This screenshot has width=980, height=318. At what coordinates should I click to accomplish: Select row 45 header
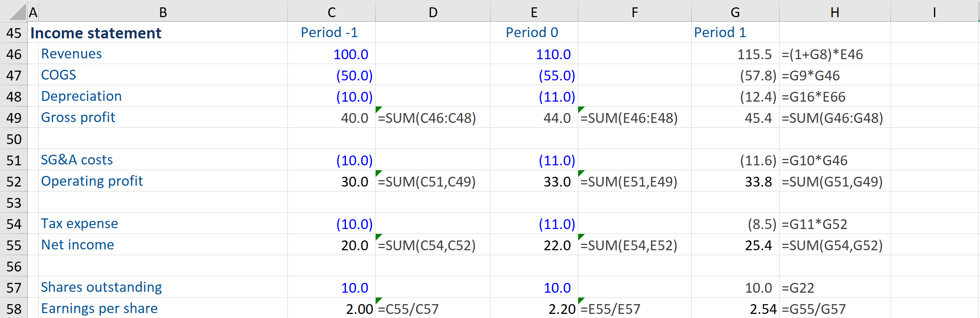pyautogui.click(x=14, y=33)
